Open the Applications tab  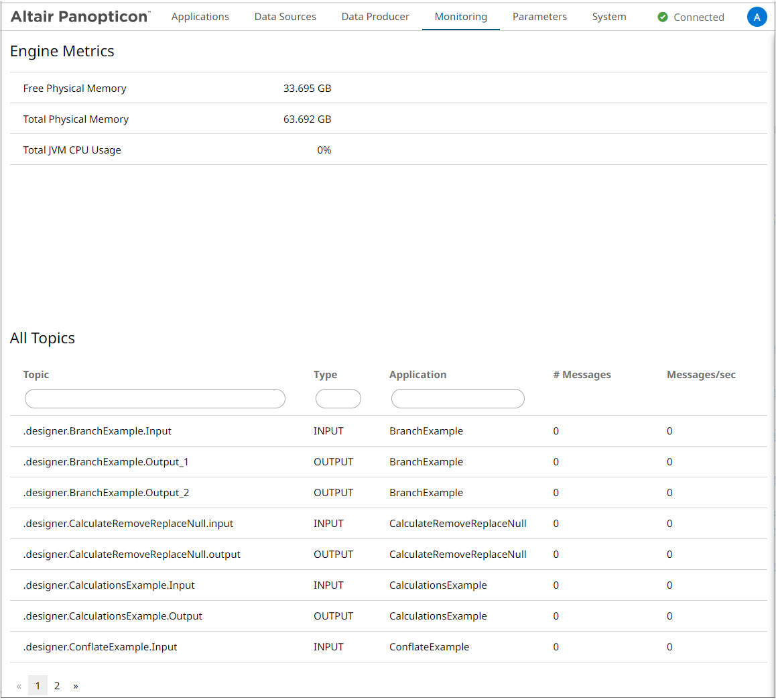click(200, 17)
